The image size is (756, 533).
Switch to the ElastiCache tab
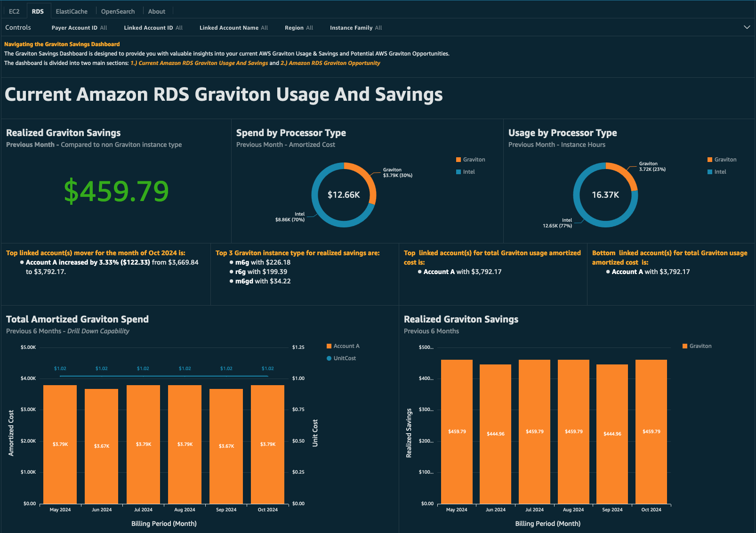pyautogui.click(x=72, y=11)
